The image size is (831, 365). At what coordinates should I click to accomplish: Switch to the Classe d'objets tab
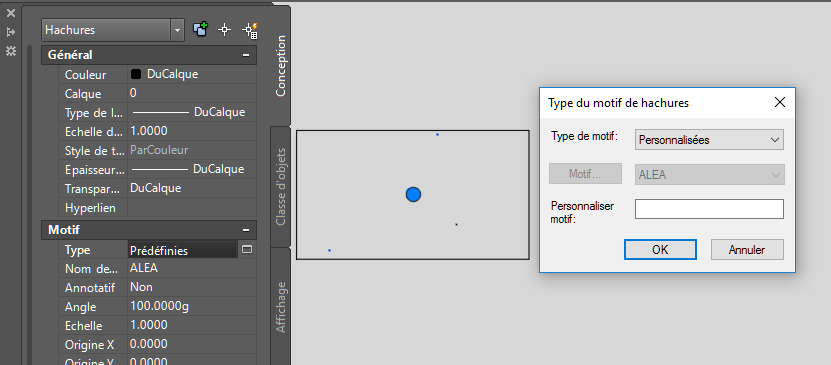pyautogui.click(x=280, y=186)
